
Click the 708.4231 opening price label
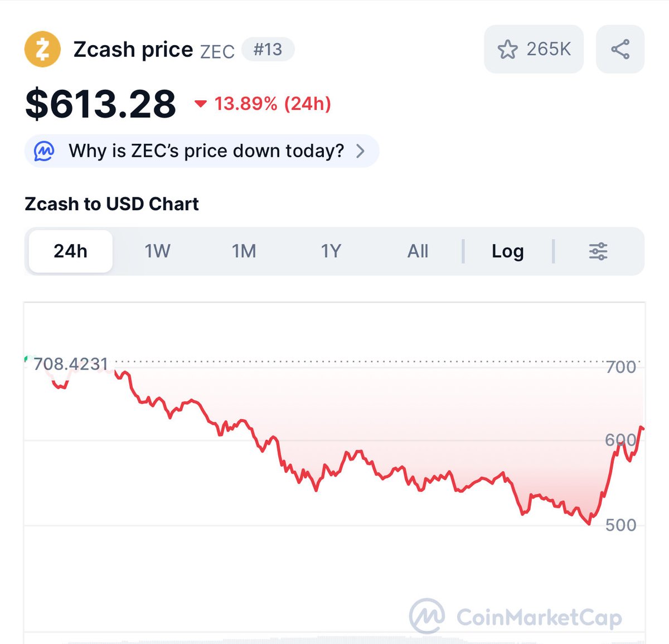(x=71, y=364)
